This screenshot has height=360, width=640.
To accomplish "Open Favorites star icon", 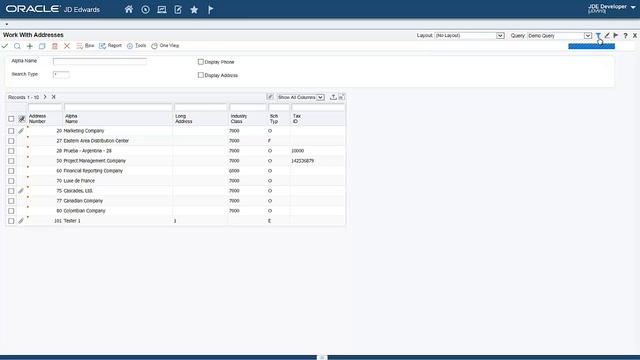I will (x=194, y=9).
